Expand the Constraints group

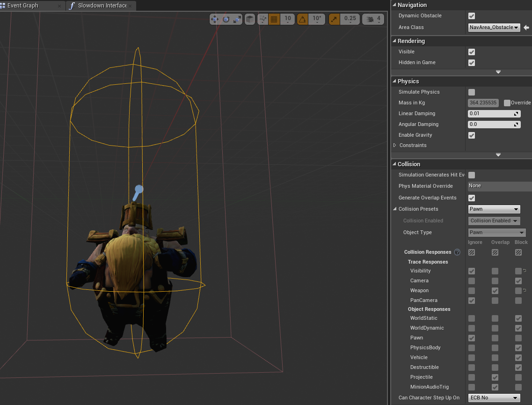click(x=394, y=145)
